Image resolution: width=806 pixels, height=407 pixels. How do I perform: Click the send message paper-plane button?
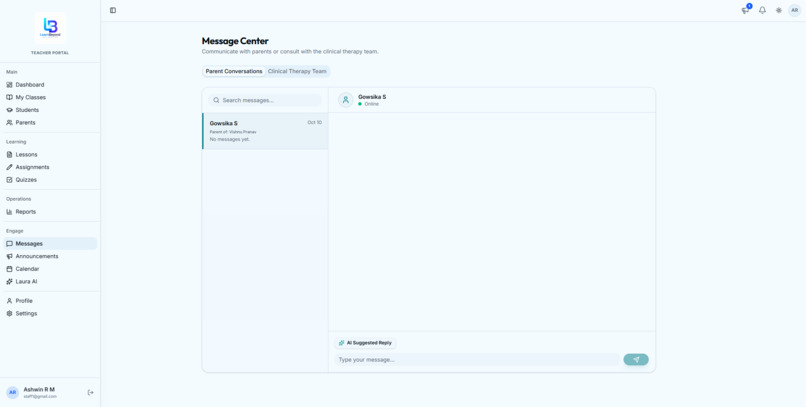tap(636, 360)
